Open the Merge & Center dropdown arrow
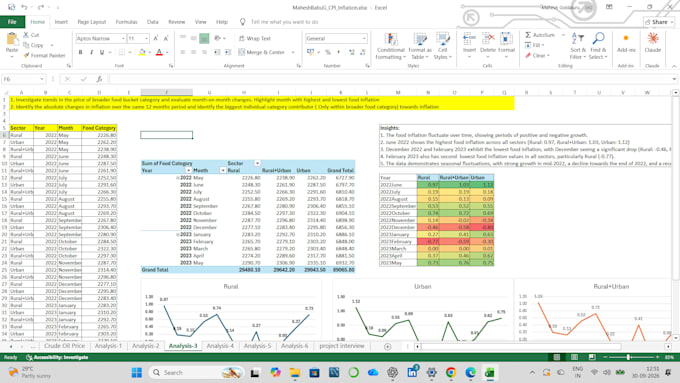The width and height of the screenshot is (680, 383). tap(293, 52)
